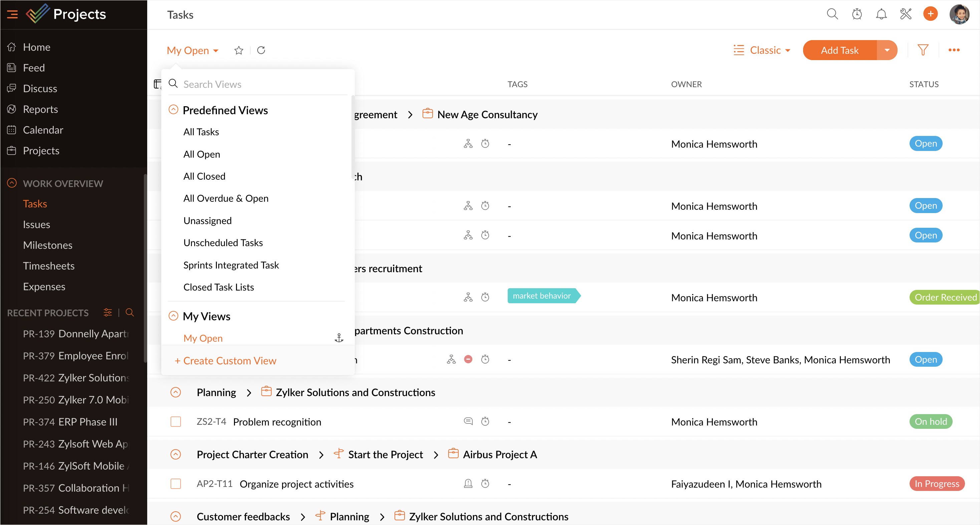Viewport: 980px width, 525px height.
Task: Click Create Custom View link
Action: tap(225, 361)
